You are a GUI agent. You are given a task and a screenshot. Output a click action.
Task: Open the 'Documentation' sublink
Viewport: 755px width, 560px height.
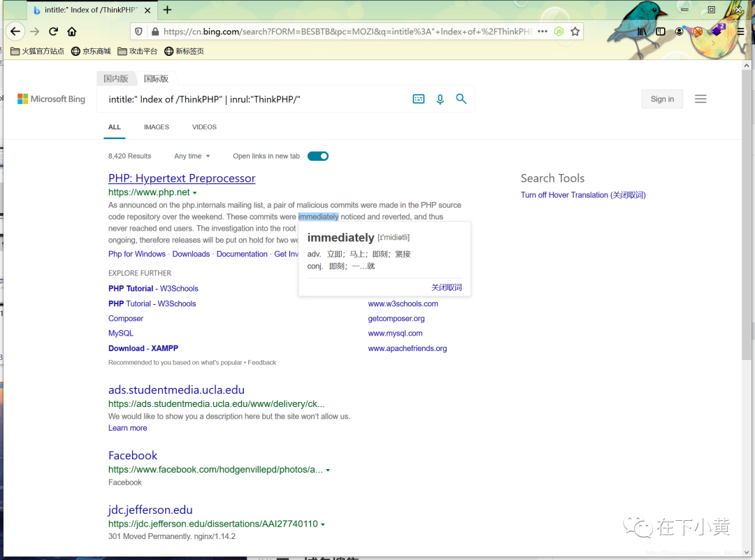coord(242,254)
